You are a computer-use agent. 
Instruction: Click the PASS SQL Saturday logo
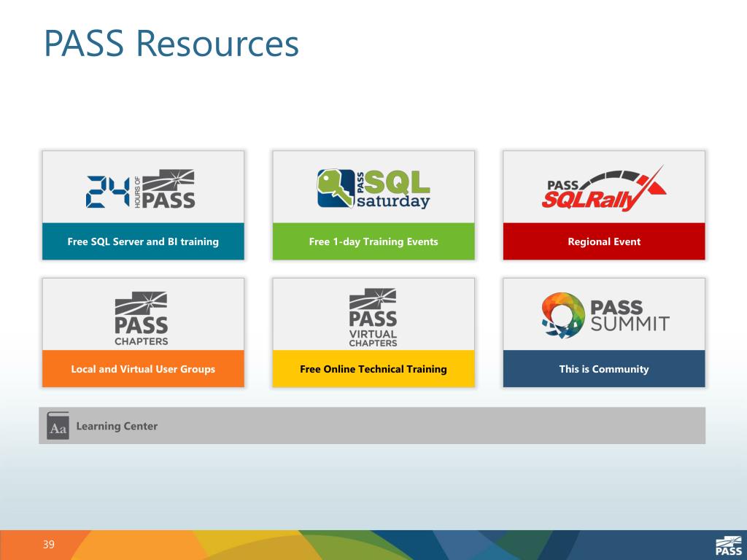[x=373, y=189]
